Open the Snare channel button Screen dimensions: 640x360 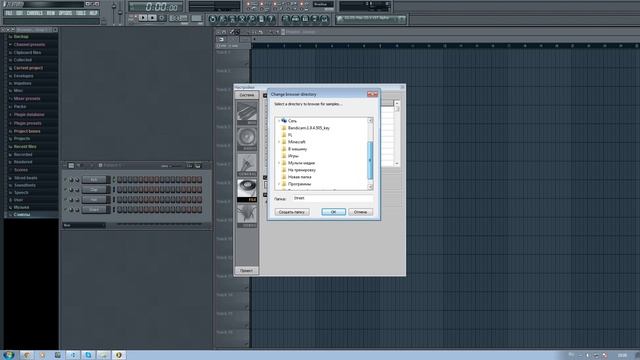click(x=94, y=210)
